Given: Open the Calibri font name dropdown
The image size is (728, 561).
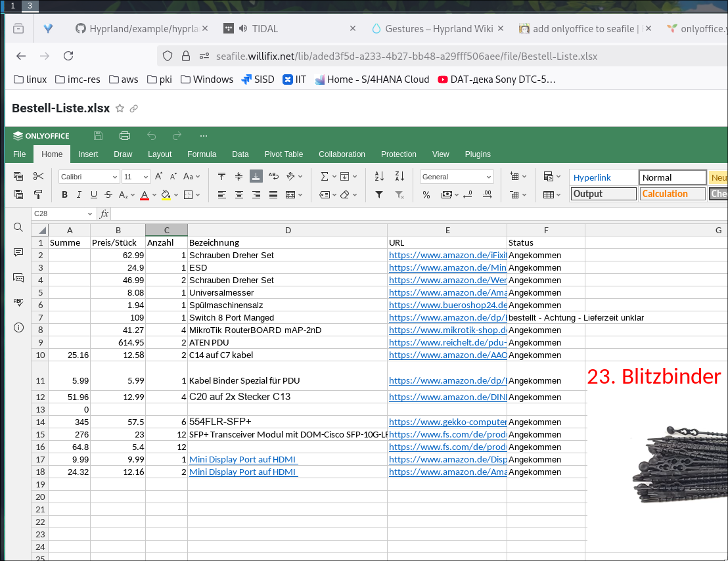Looking at the screenshot, I should click(89, 177).
